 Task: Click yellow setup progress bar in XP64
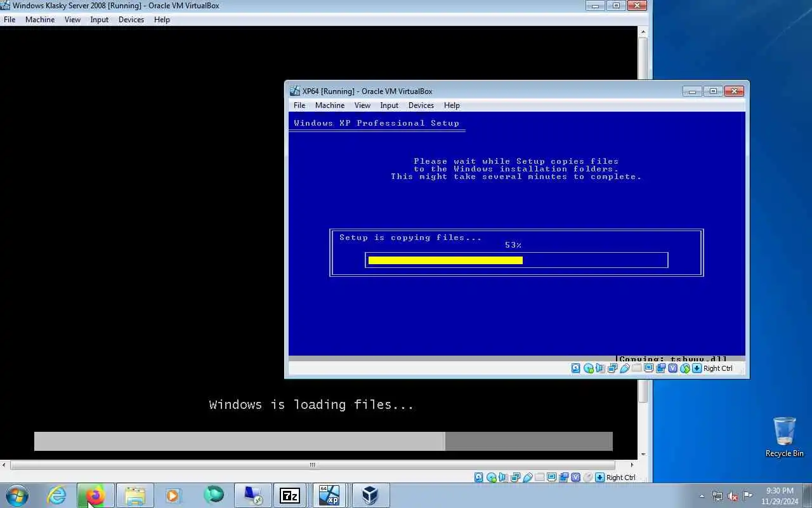click(445, 260)
